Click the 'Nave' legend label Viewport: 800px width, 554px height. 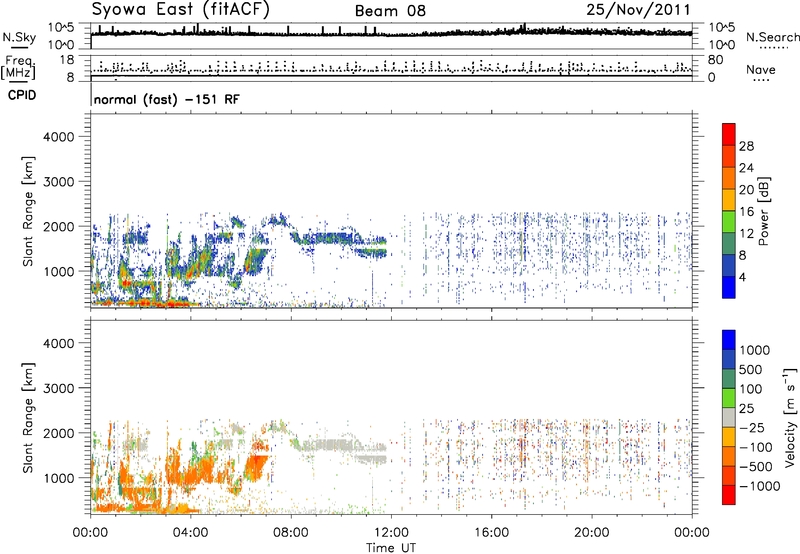click(x=760, y=70)
